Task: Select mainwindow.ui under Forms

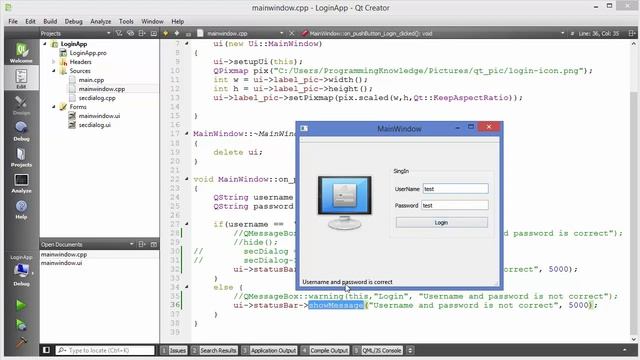Action: click(99, 116)
